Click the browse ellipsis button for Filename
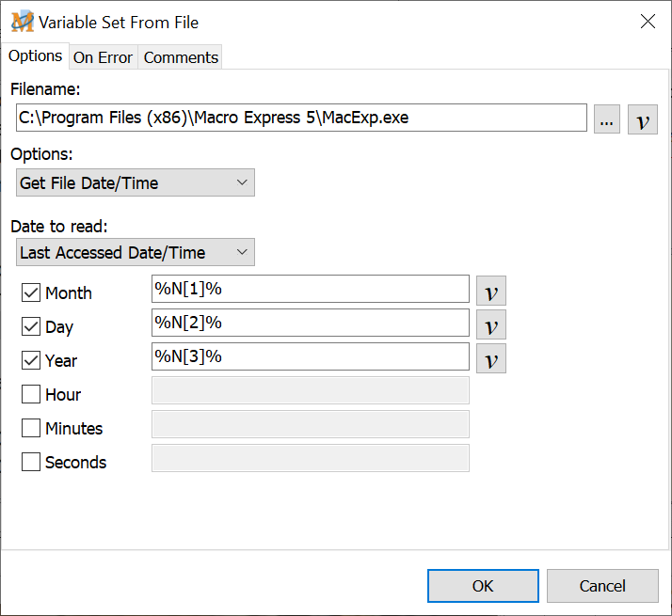The height and width of the screenshot is (616, 672). [607, 119]
